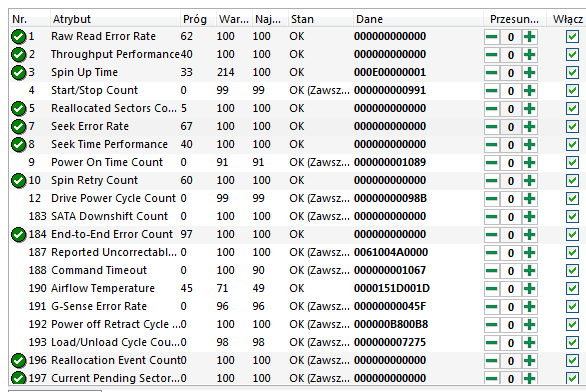Decrease offset for Raw Read Error Rate with minus
Viewport: 586px width, 392px height.
pos(492,37)
